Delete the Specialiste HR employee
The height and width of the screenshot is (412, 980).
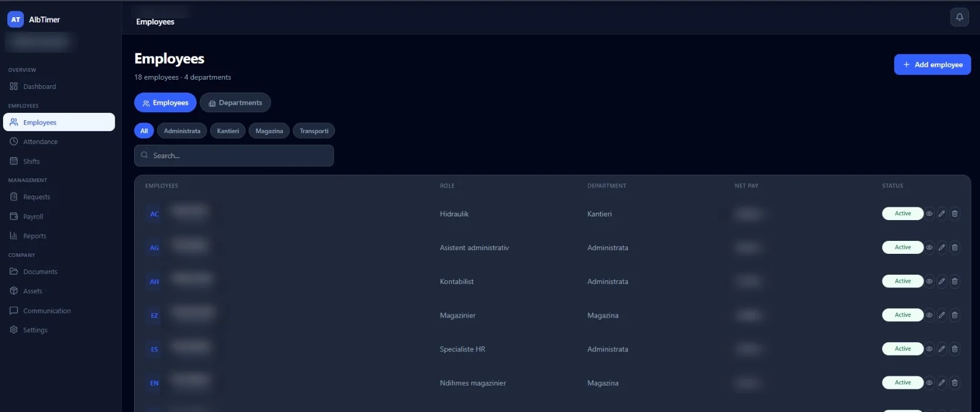(955, 349)
